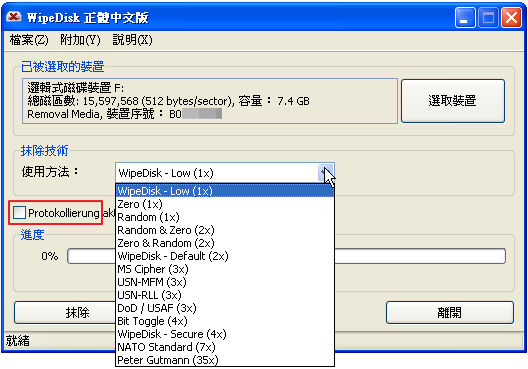Click the 0% progress label

pos(50,257)
